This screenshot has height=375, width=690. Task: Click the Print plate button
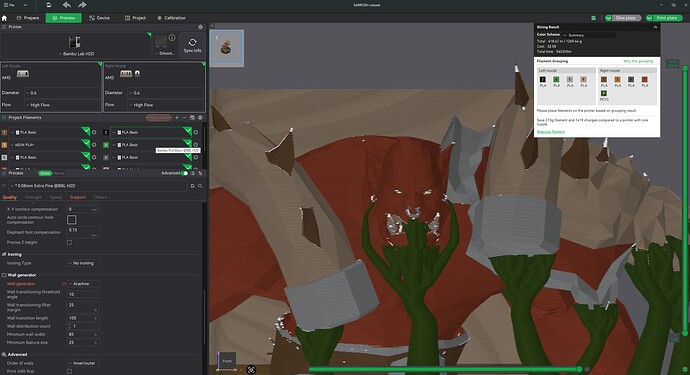[x=664, y=18]
